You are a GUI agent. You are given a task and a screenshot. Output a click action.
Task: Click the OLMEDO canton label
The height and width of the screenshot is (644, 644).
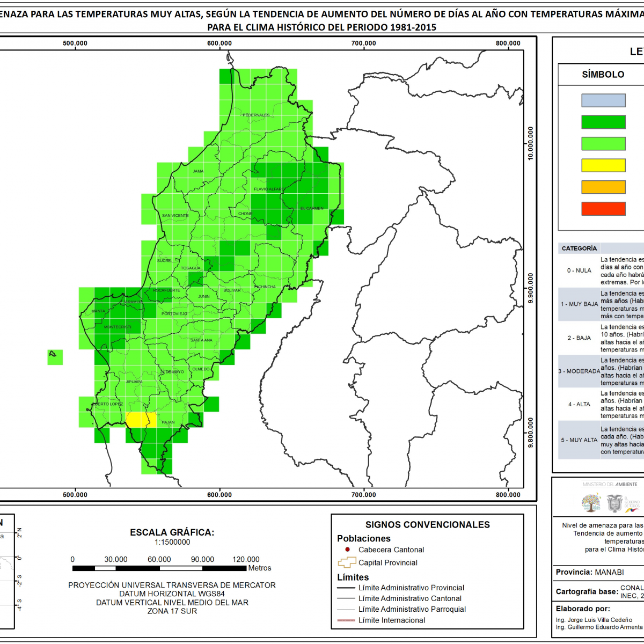point(201,369)
